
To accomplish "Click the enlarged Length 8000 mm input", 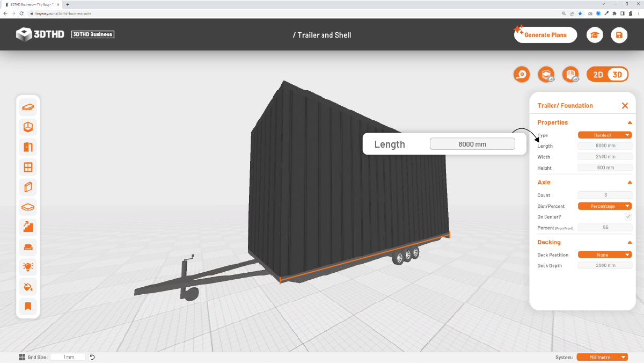I will click(472, 144).
